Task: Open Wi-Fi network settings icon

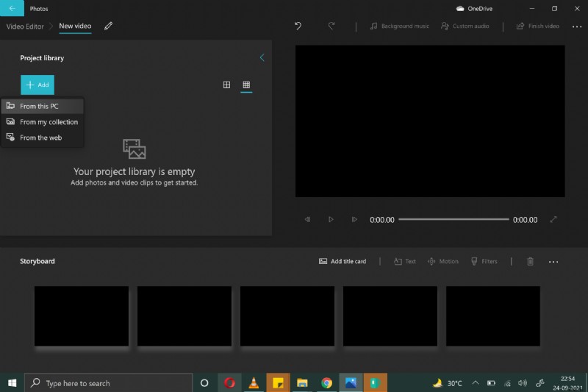Action: (x=507, y=383)
